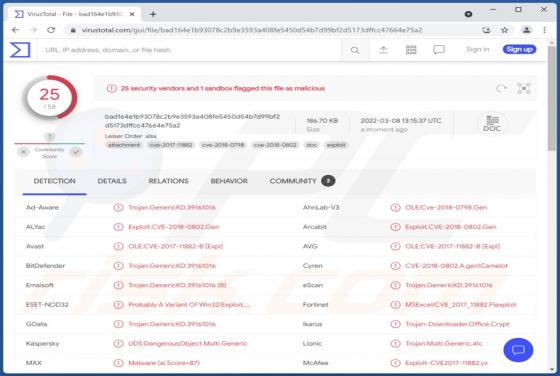Click the Ad-Aware Trojan.GenericKD.39161016 result

click(x=172, y=207)
